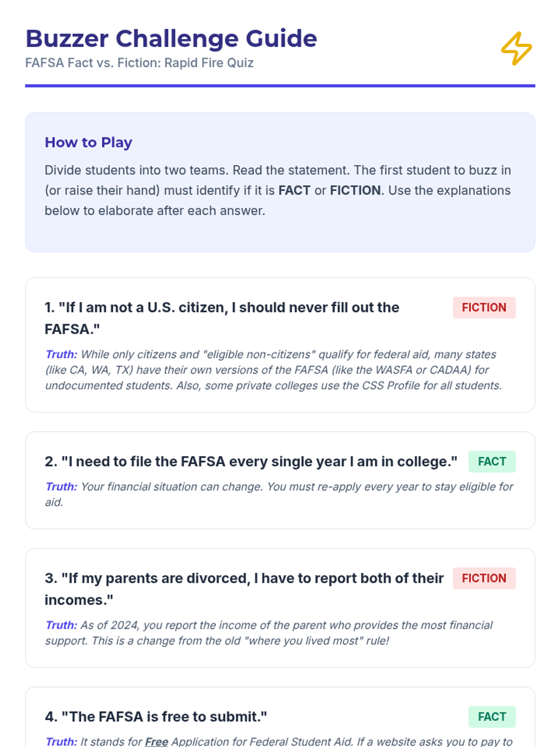The height and width of the screenshot is (747, 560).
Task: Click the FAFSA is free statement
Action: point(156,717)
